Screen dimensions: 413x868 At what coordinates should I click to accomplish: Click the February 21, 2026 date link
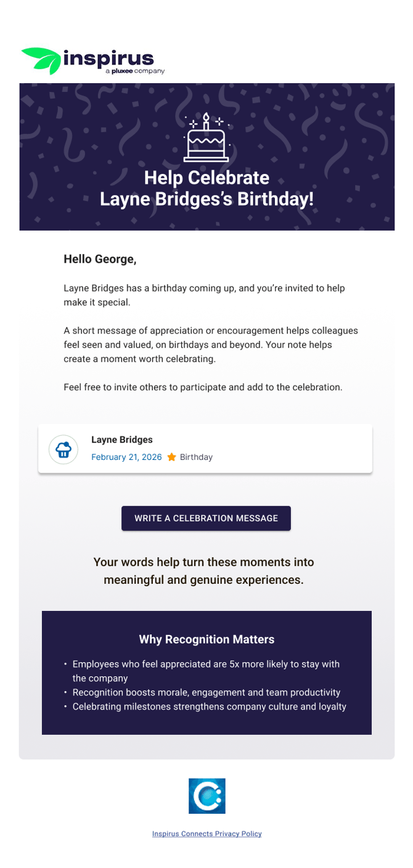point(126,457)
